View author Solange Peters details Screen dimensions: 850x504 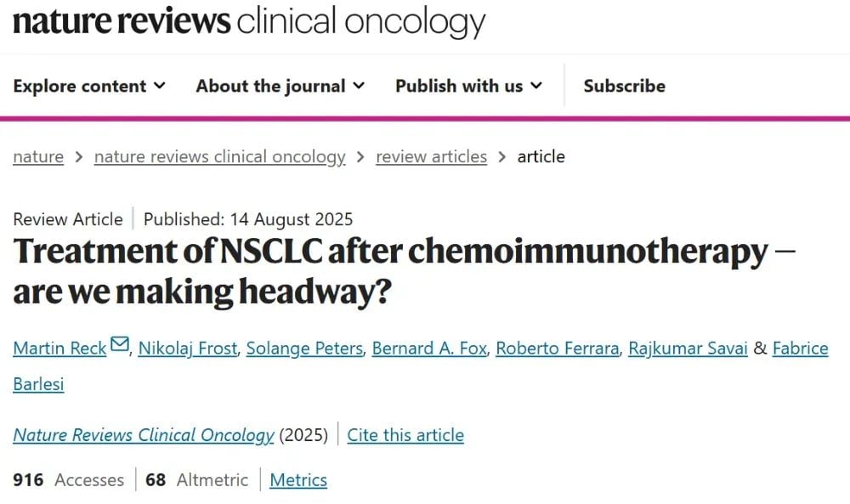[303, 348]
